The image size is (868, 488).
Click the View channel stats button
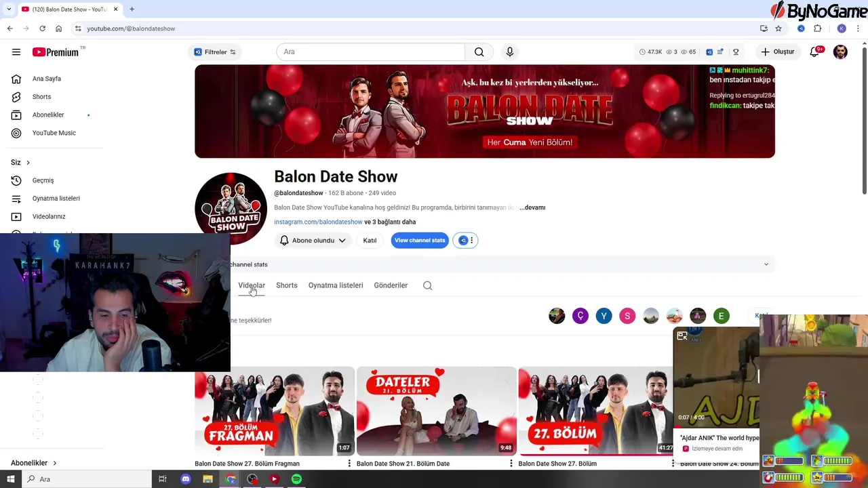pos(420,241)
